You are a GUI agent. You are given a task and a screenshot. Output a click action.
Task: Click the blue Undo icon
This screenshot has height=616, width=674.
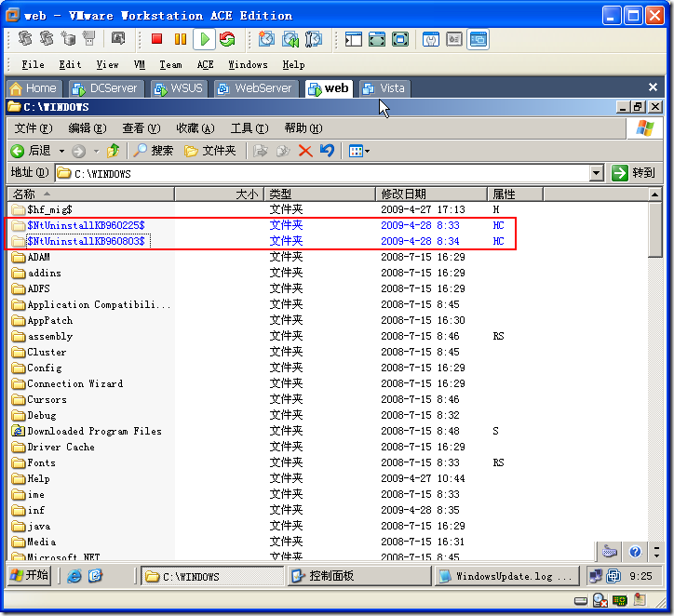tap(327, 151)
